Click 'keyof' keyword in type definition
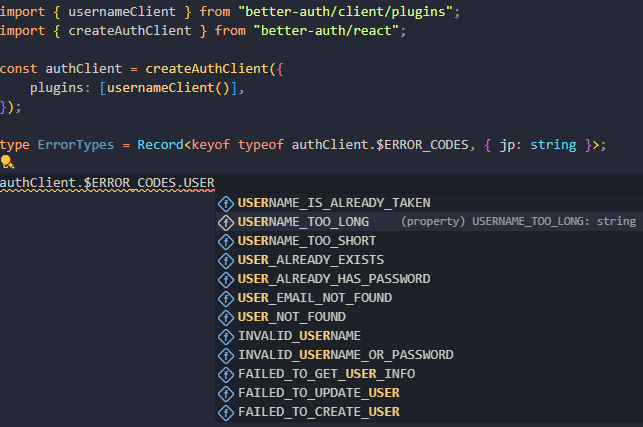Viewport: 643px width, 427px height. 211,145
